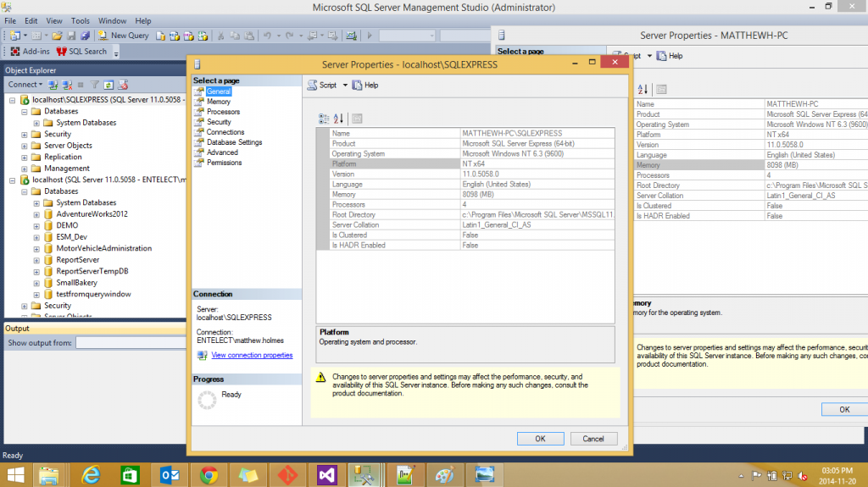Sort properties alphabetically in localhost\SQLEXPRESS dialog
Screen dimensions: 868x487
338,119
